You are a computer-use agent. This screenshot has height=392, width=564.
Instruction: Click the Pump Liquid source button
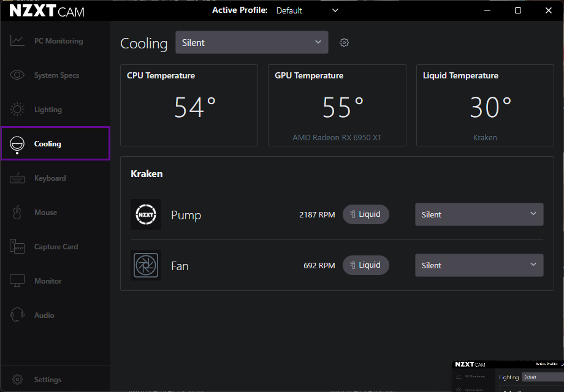(x=365, y=214)
